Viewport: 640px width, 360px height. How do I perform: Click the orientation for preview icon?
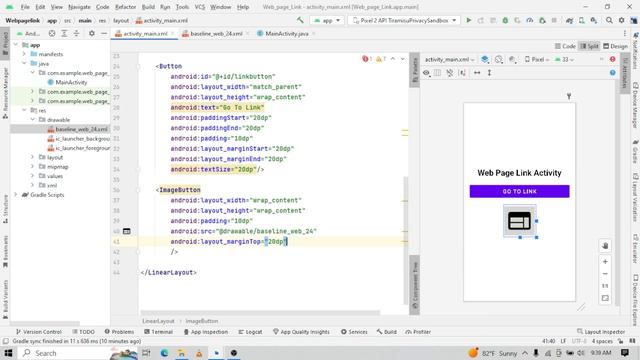[x=498, y=59]
